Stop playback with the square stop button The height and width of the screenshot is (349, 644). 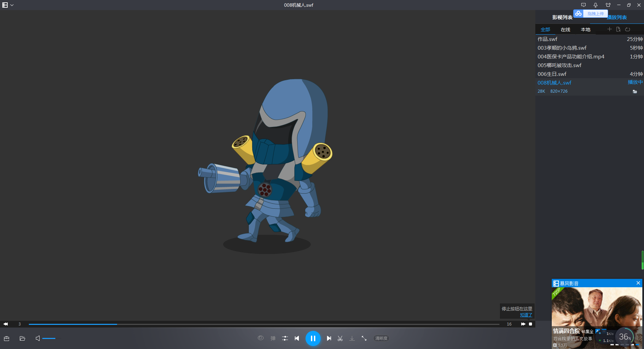(x=531, y=324)
